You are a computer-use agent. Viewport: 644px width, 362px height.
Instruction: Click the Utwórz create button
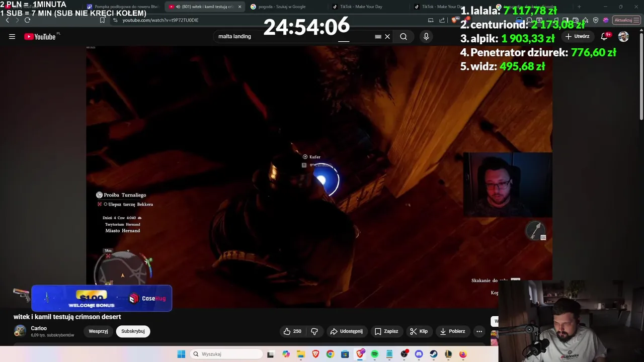point(577,36)
